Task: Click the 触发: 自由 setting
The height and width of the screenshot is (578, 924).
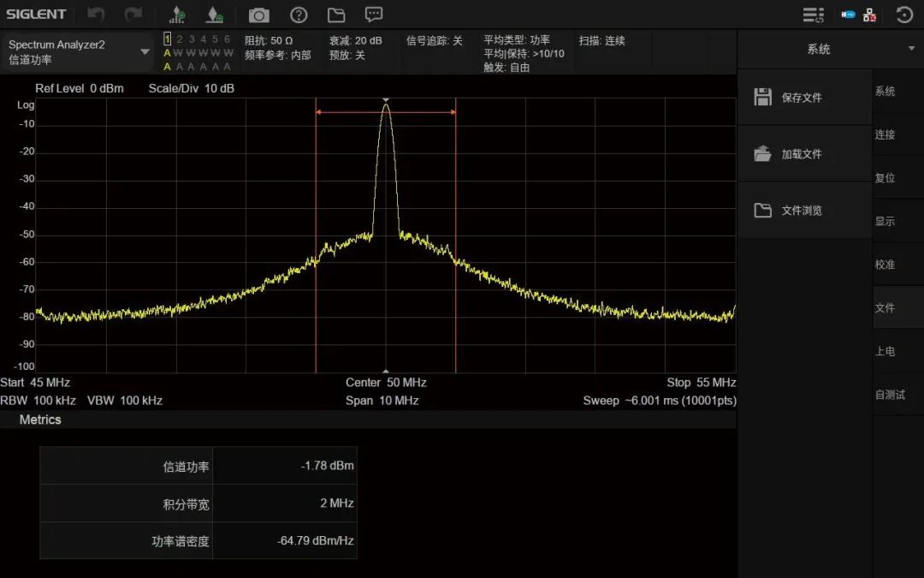Action: (506, 68)
